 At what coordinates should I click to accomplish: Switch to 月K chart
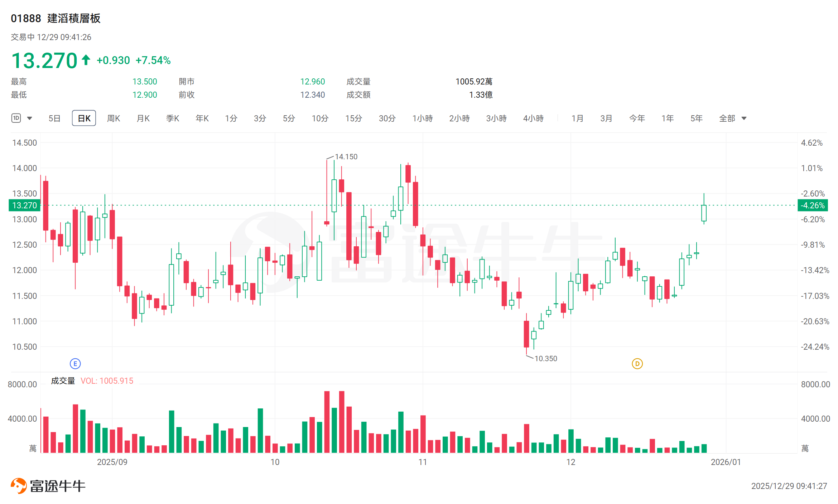tap(143, 118)
